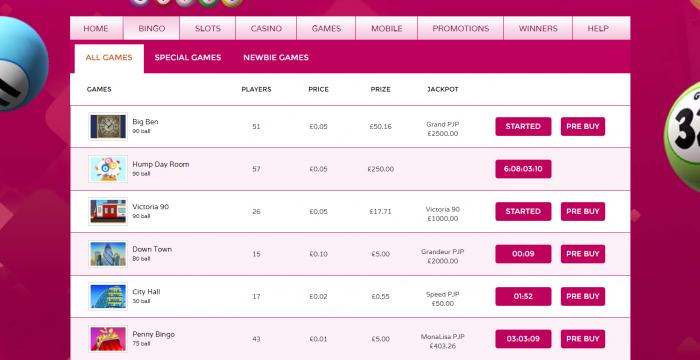The width and height of the screenshot is (700, 360).
Task: Click the 03:03:09 timer for Penny Bingo
Action: click(x=523, y=339)
